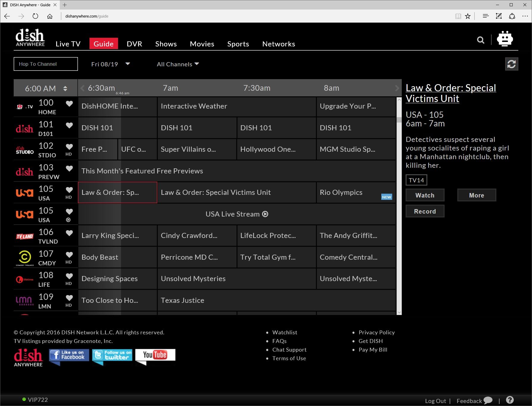Toggle favorite heart for channel 109 LMN
This screenshot has height=406, width=532.
point(69,297)
